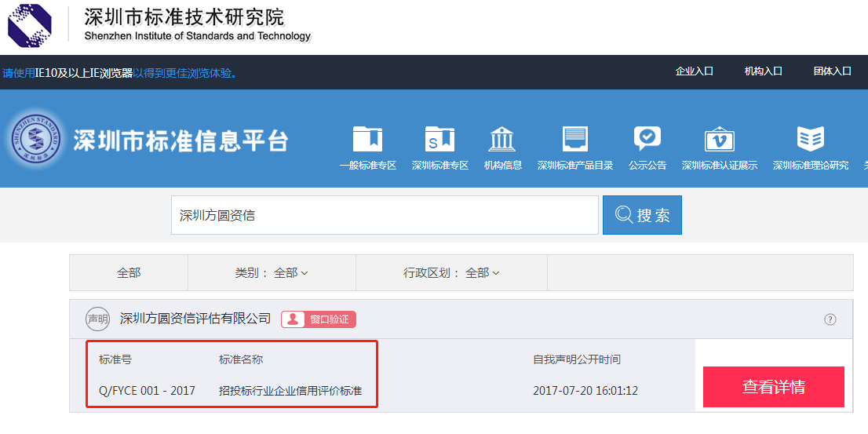The image size is (868, 434).
Task: Open the 深圳标准专区 folder icon
Action: point(439,139)
